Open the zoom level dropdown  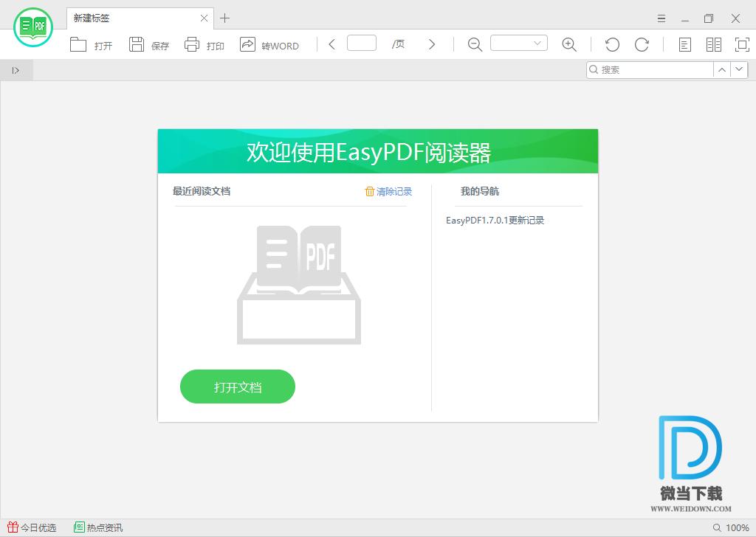[519, 43]
